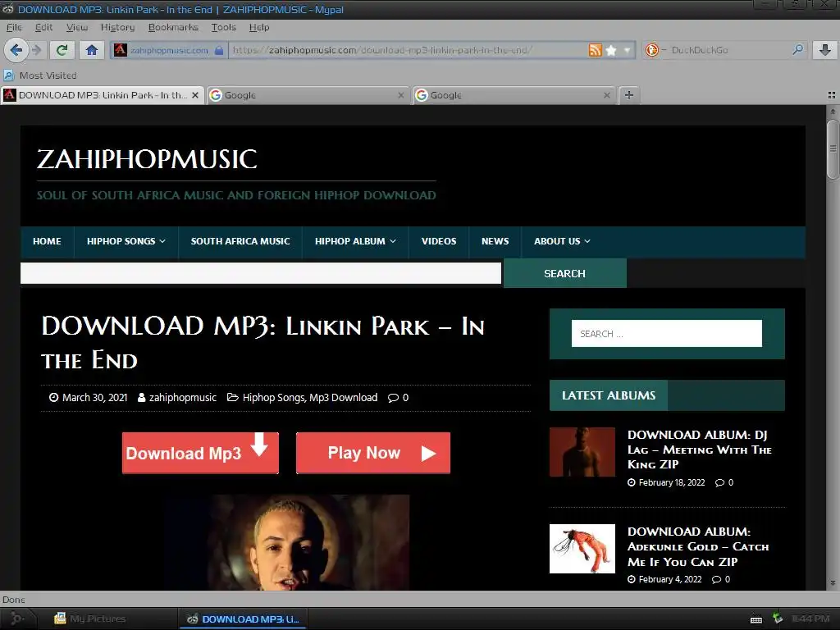Go to the HOME navigation item

(x=47, y=242)
